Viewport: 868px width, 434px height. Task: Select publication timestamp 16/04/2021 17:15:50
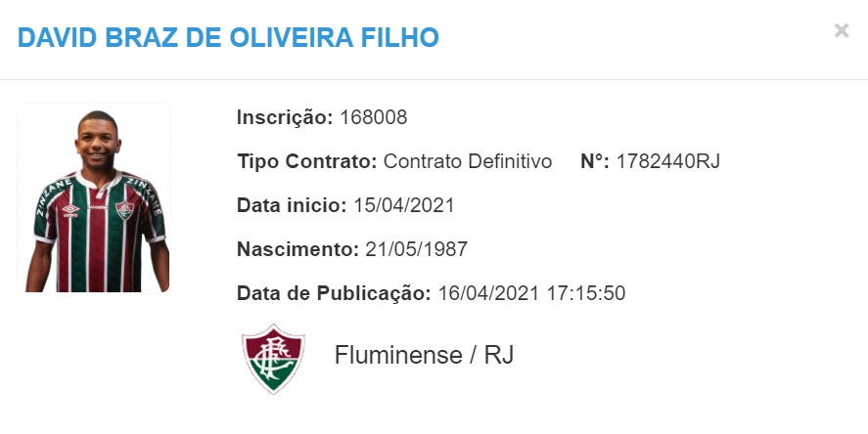pos(531,293)
